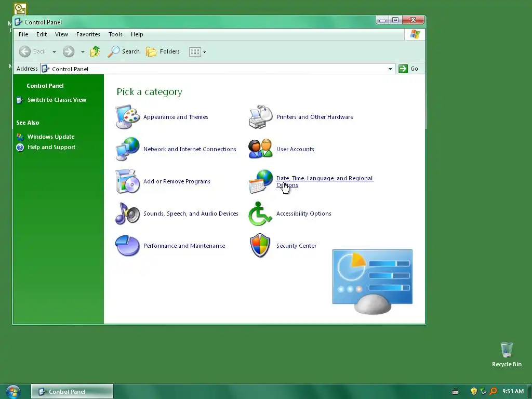Viewport: 532px width, 399px height.
Task: Click the Date, Time, Language calendar globe icon
Action: pyautogui.click(x=261, y=181)
